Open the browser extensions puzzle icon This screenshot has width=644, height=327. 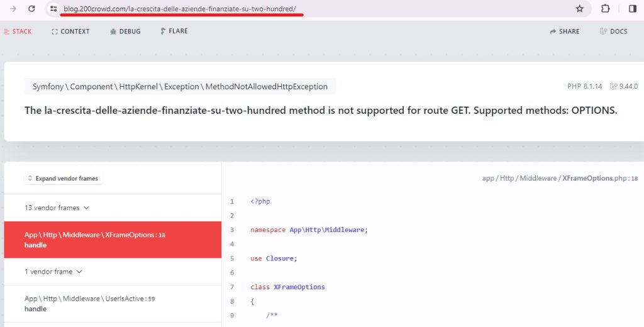click(x=606, y=9)
